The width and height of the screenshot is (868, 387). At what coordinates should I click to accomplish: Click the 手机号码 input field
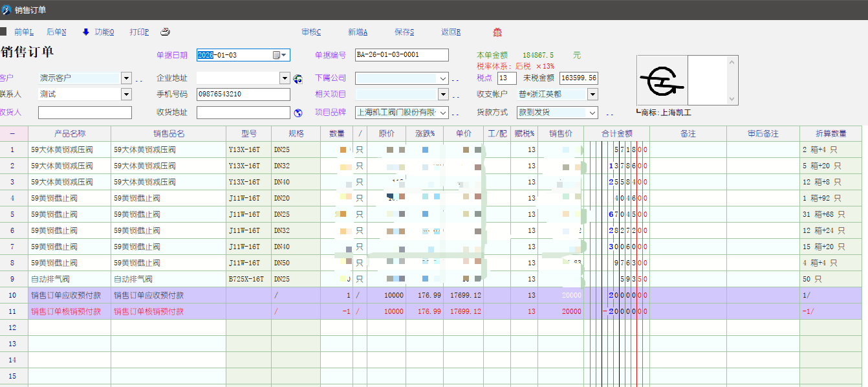tap(243, 94)
